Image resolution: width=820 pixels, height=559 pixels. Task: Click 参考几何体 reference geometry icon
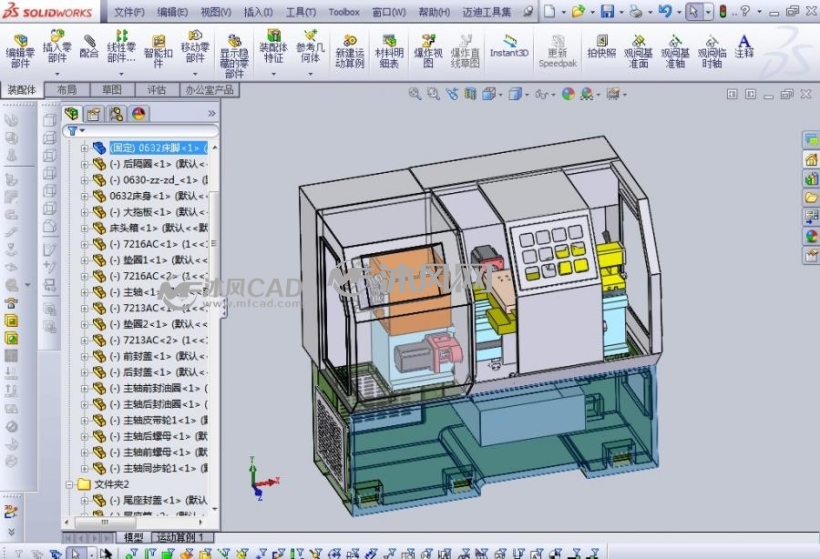click(311, 47)
